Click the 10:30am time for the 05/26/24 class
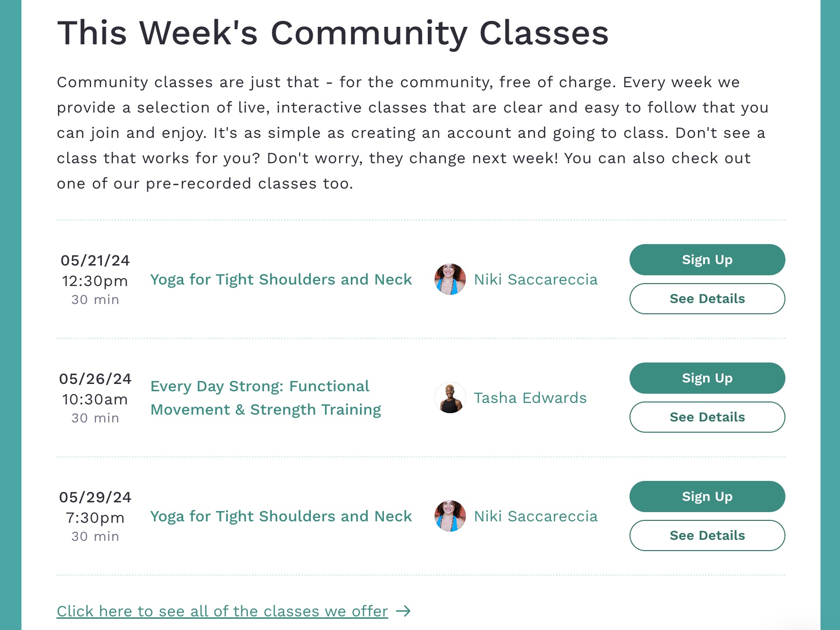840x630 pixels. (x=95, y=400)
